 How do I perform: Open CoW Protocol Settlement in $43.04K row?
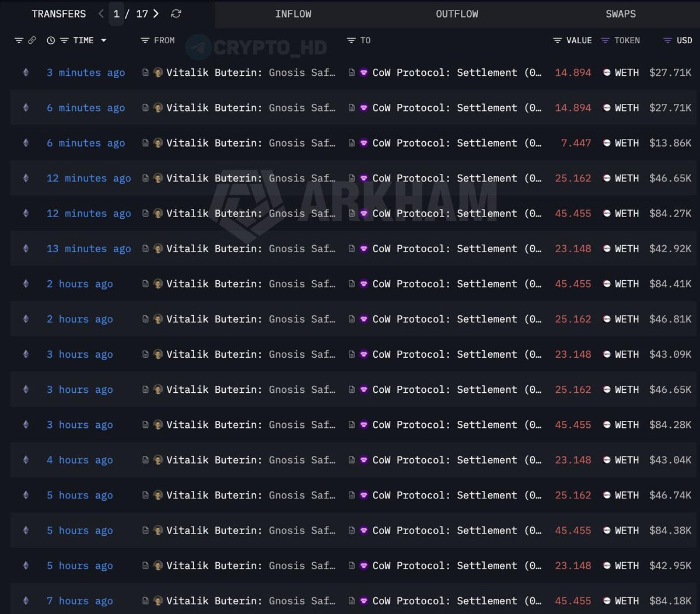tap(457, 460)
